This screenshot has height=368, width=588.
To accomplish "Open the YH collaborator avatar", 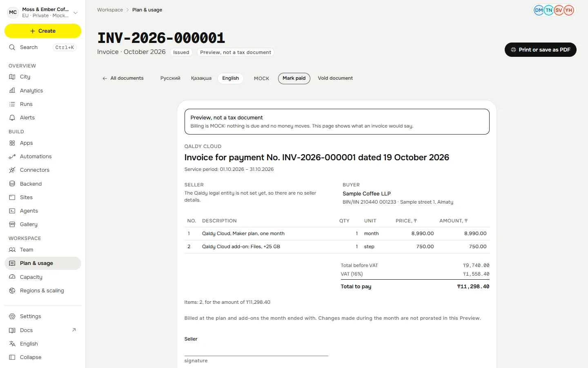I will [569, 10].
